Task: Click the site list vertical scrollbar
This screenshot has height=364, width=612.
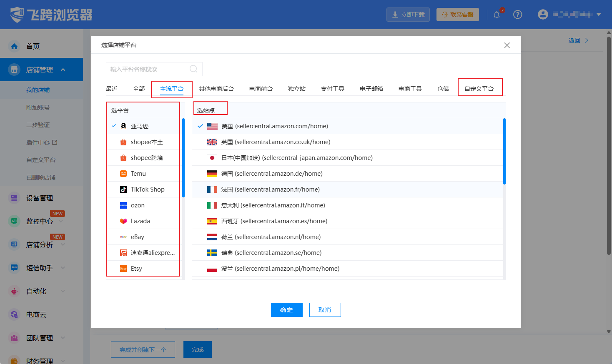Action: [504, 152]
